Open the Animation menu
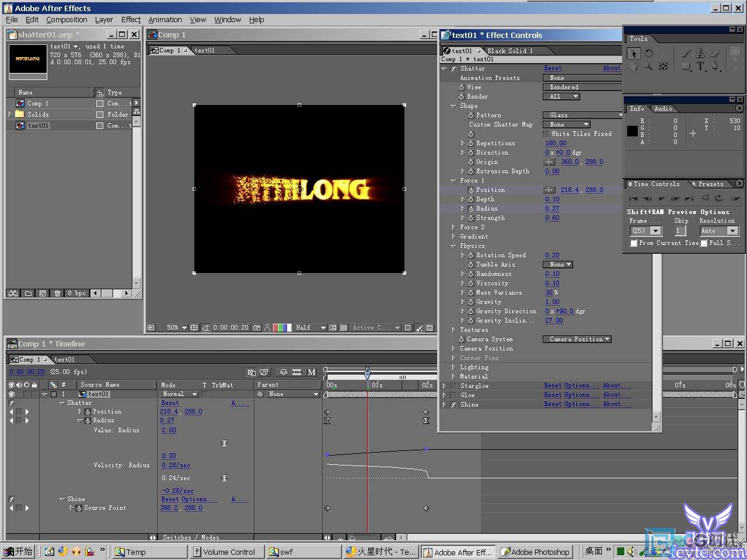Viewport: 747px width, 560px height. [x=165, y=20]
